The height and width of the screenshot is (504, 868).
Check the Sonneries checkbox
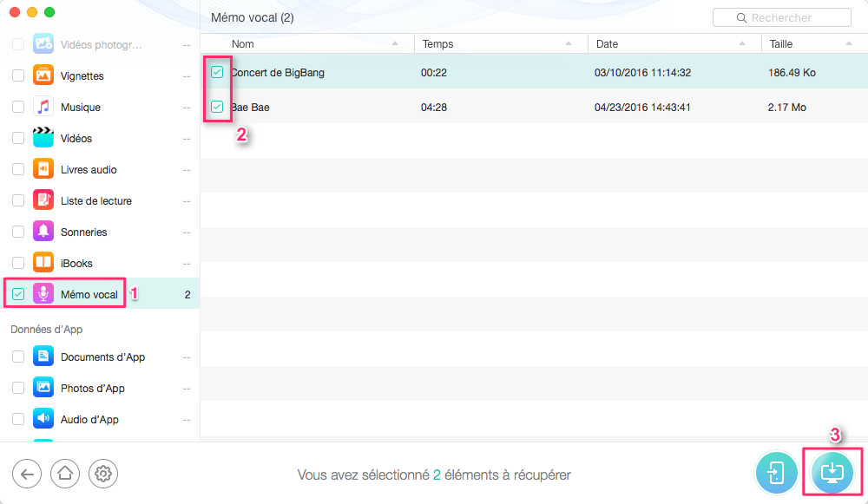coord(18,232)
